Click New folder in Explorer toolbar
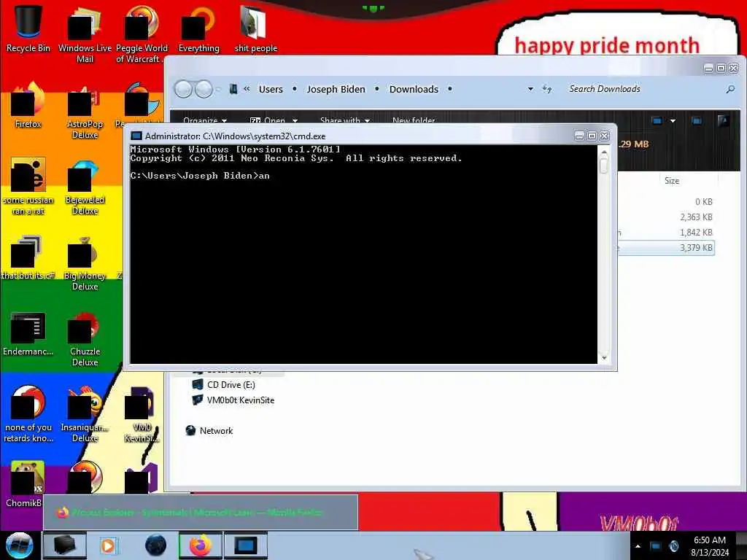The width and height of the screenshot is (747, 560). tap(414, 120)
